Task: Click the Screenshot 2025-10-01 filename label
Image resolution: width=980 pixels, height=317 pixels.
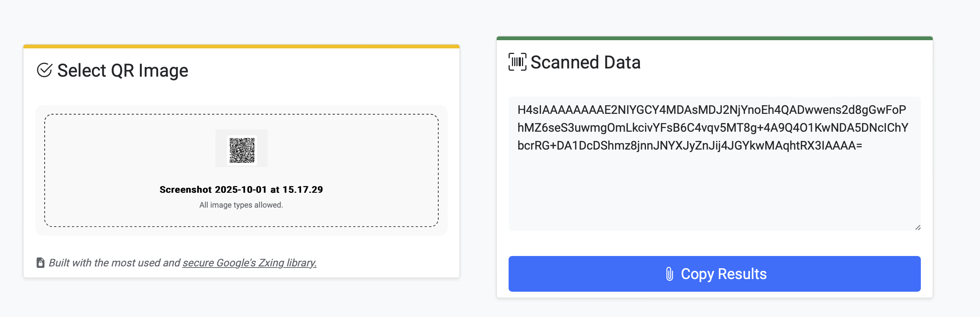Action: [x=241, y=189]
